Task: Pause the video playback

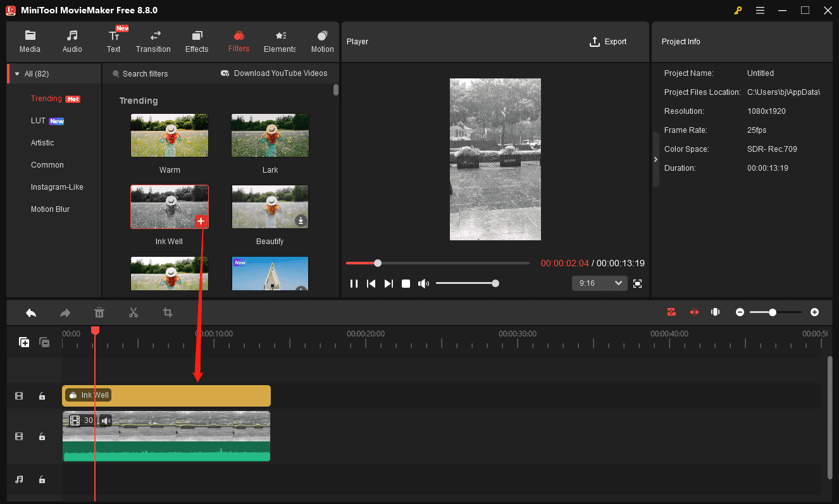Action: click(354, 283)
